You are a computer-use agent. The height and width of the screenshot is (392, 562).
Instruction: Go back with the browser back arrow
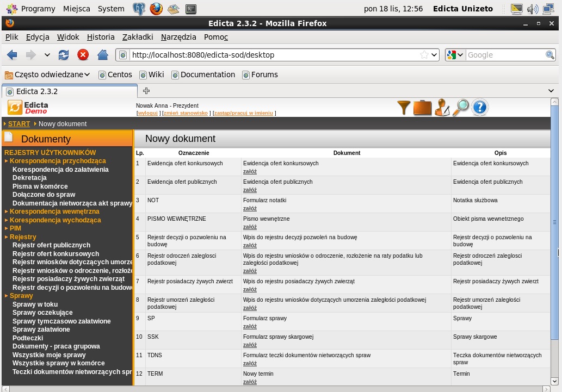(x=12, y=55)
